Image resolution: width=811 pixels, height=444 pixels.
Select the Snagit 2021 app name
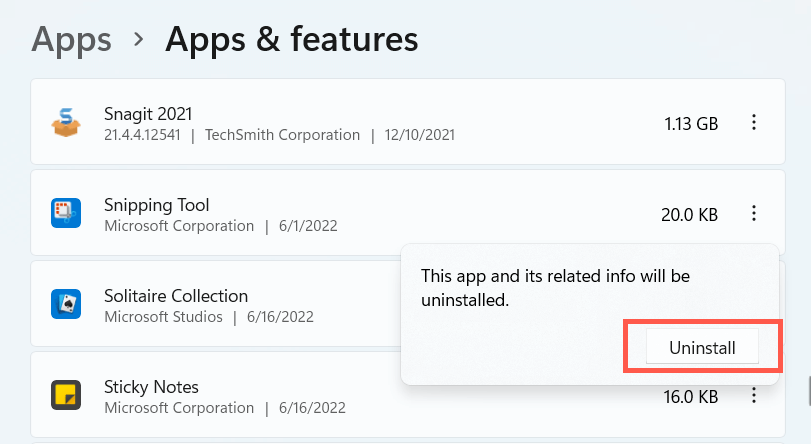(148, 113)
